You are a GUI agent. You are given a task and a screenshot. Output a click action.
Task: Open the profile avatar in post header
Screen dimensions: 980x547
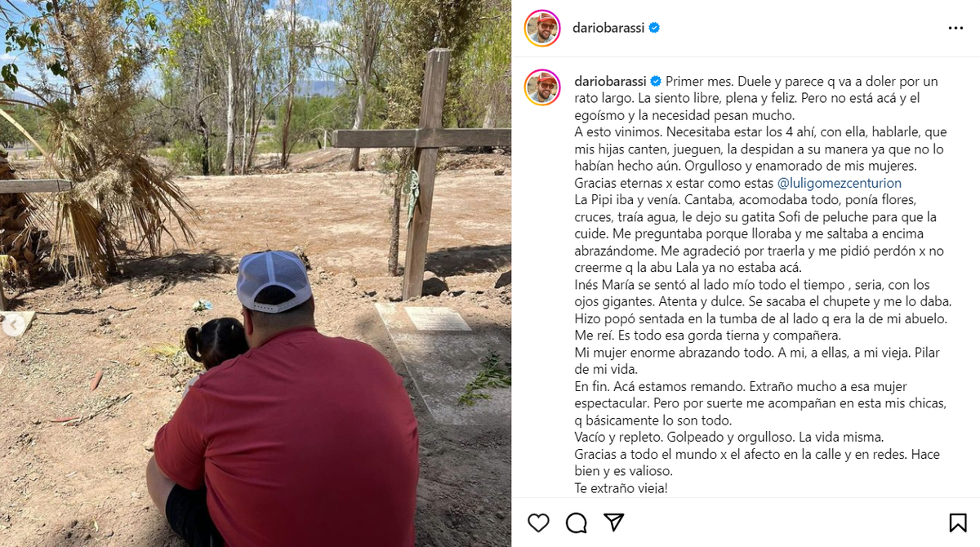tap(542, 28)
